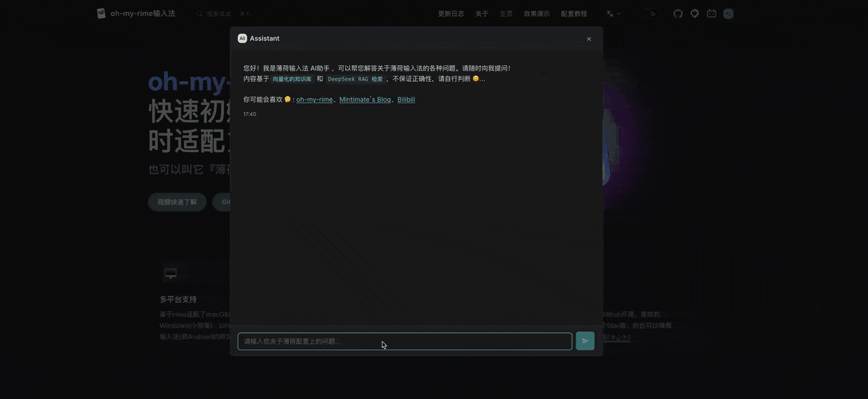Open the 更新日志 nav menu item
This screenshot has width=868, height=399.
[x=451, y=14]
